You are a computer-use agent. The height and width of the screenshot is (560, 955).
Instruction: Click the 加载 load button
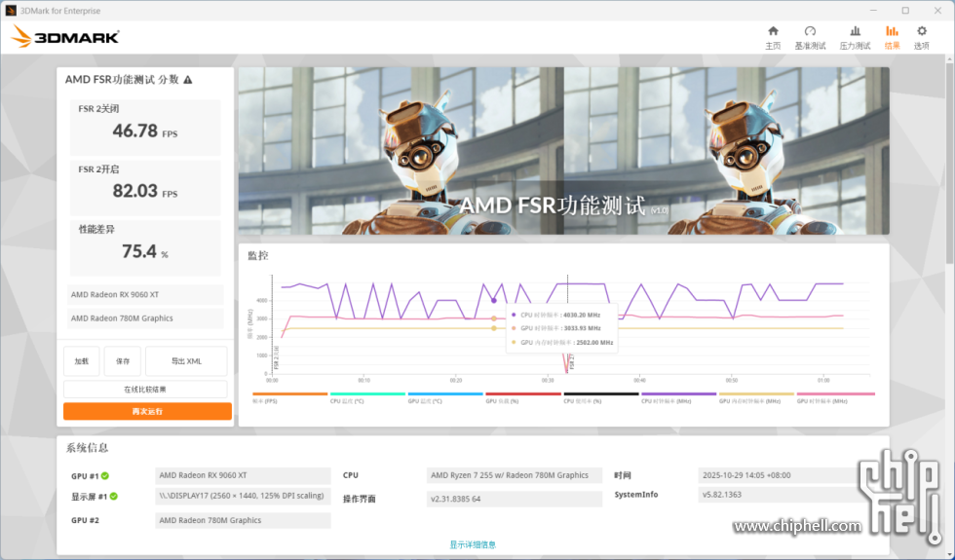click(82, 361)
